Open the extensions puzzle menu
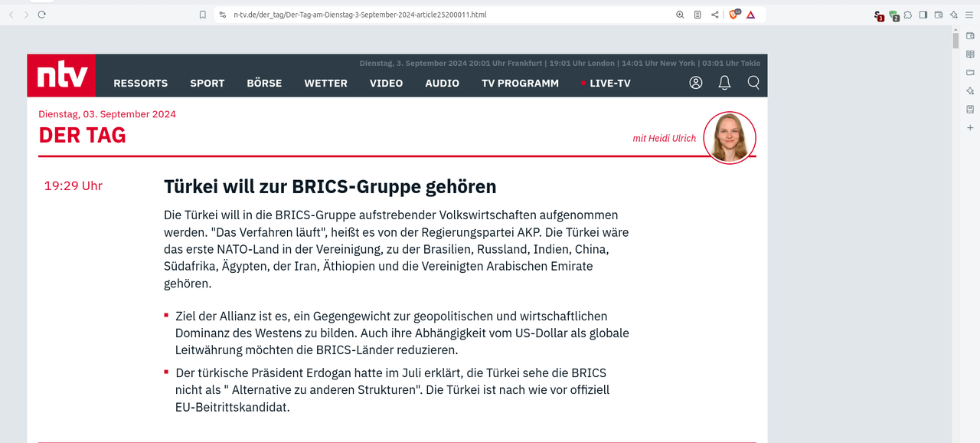Viewport: 980px width, 443px height. [908, 15]
